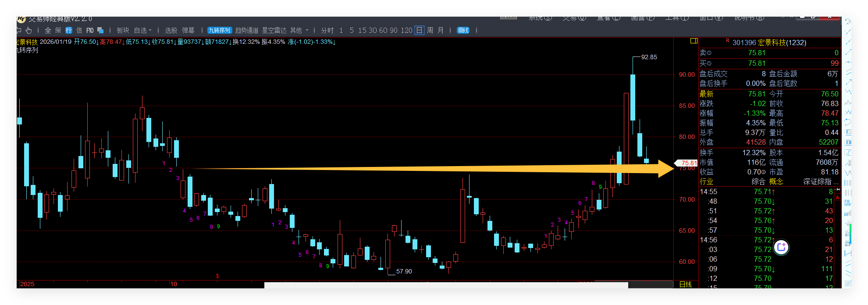This screenshot has height=305, width=868.
Task: Click the 10 month marker on time axis
Action: point(174,284)
